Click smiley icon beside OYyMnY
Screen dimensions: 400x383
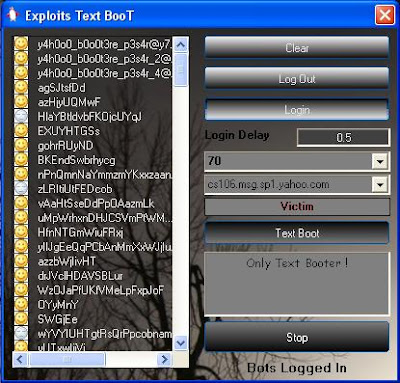21,304
